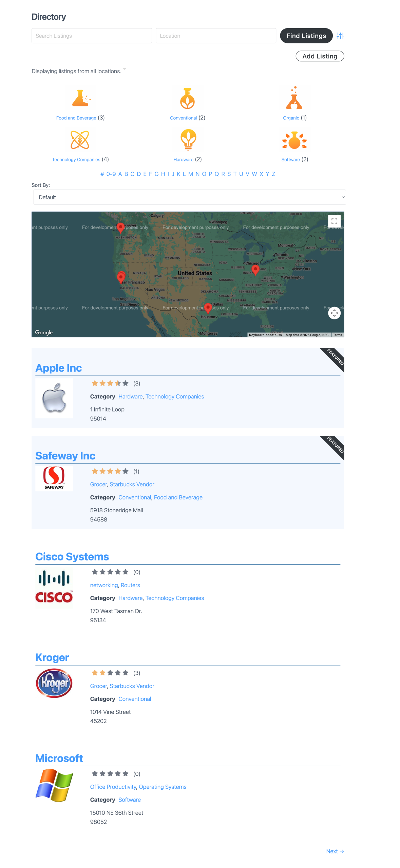This screenshot has width=400, height=868.
Task: Open the map camera controls button
Action: click(334, 313)
